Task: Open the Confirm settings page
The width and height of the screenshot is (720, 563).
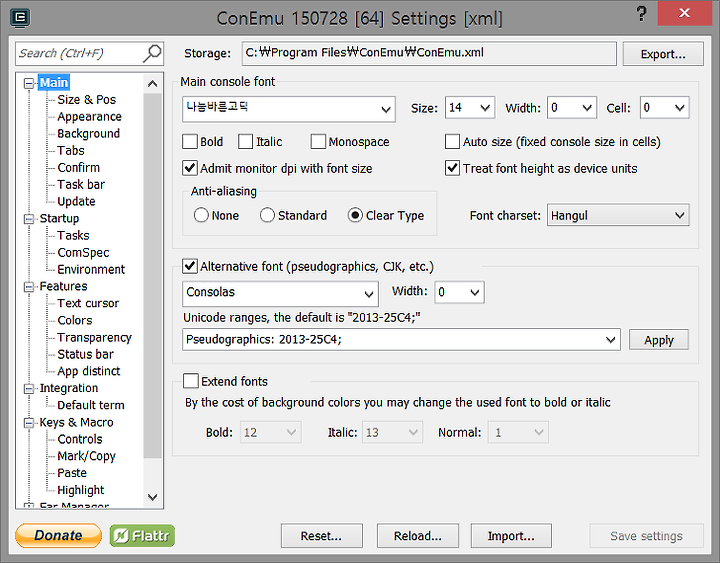Action: pyautogui.click(x=79, y=168)
